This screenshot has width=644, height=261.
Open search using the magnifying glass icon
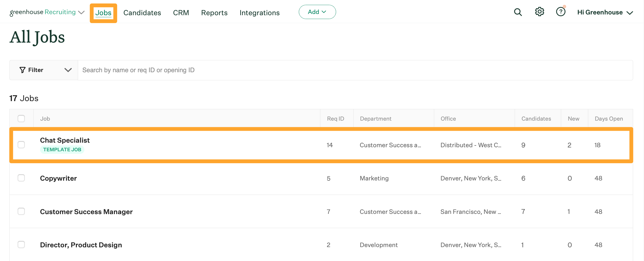(x=518, y=12)
